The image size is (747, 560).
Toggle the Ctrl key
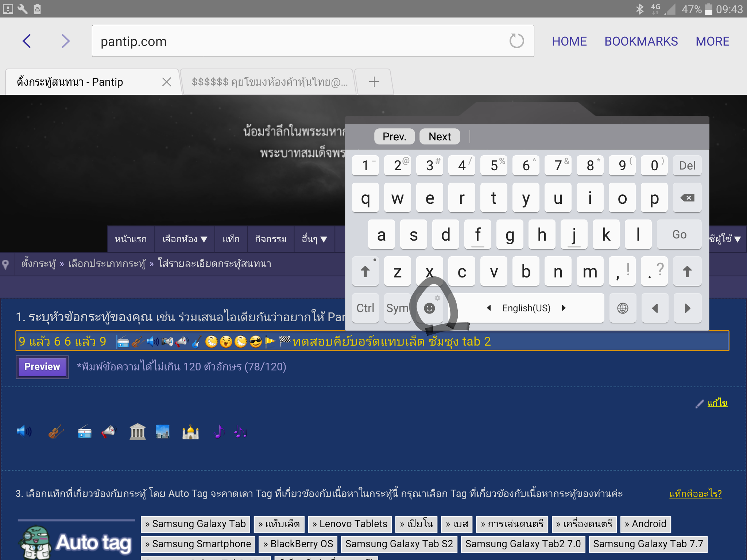point(365,308)
